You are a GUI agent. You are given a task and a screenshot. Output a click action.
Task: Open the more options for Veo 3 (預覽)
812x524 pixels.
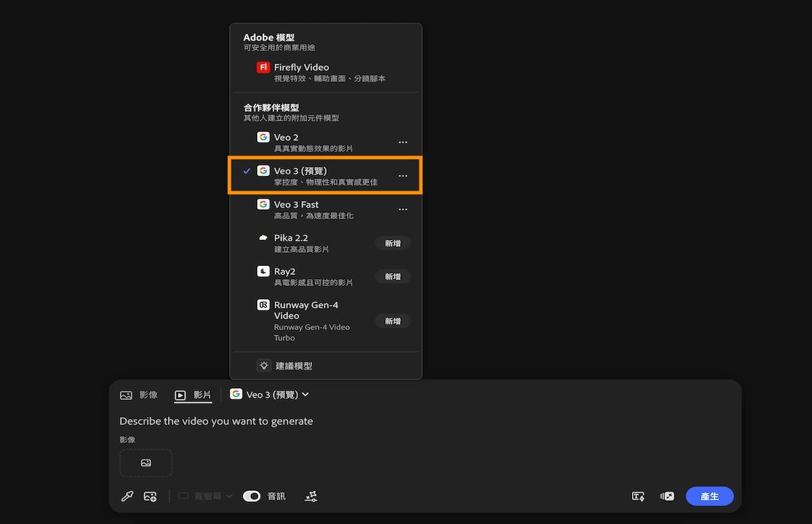tap(403, 176)
